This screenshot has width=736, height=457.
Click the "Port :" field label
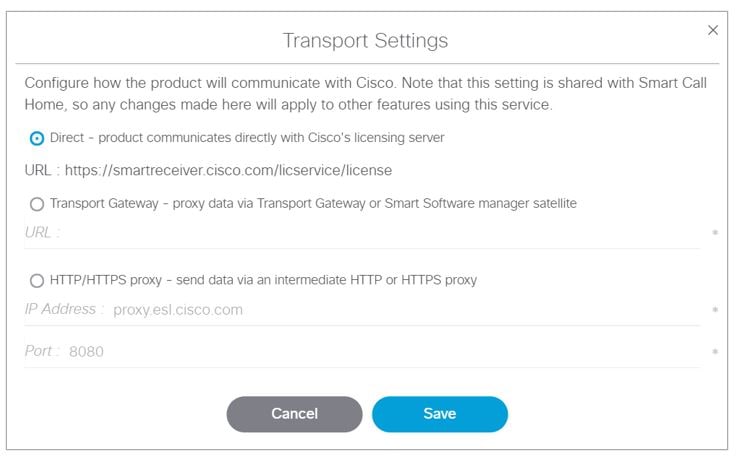pyautogui.click(x=43, y=352)
